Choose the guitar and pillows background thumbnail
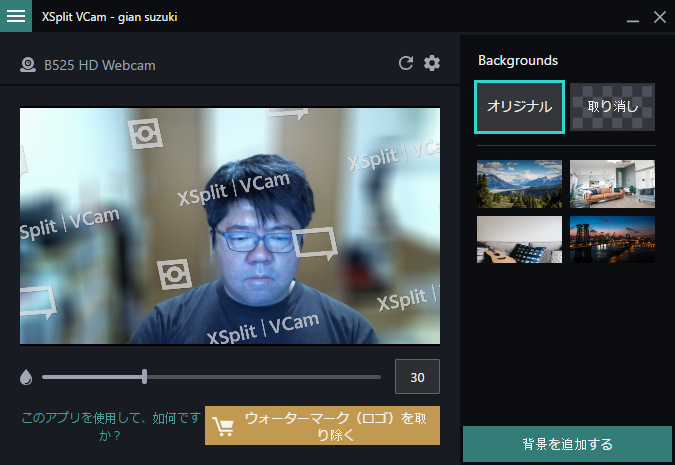Viewport: 675px width, 465px height. coord(519,239)
